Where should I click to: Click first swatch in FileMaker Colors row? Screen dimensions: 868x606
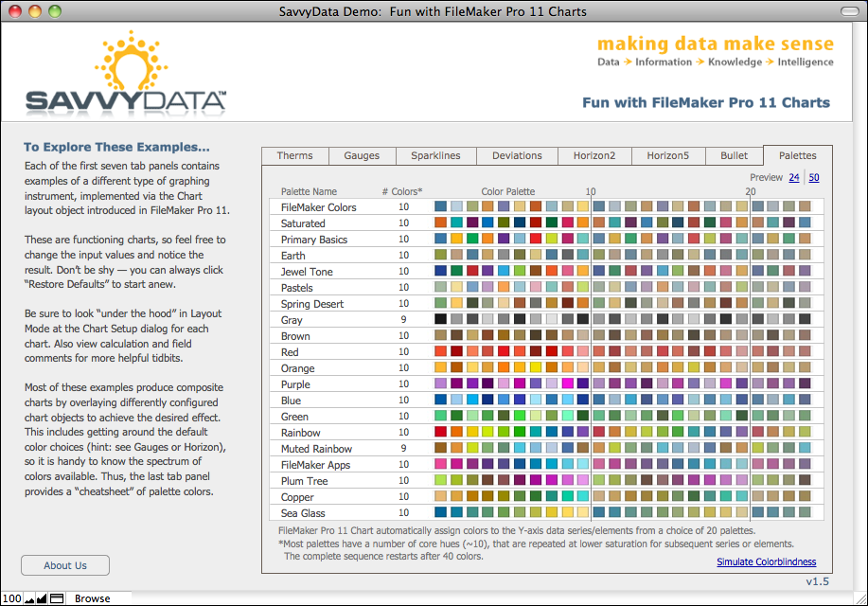[x=441, y=206]
